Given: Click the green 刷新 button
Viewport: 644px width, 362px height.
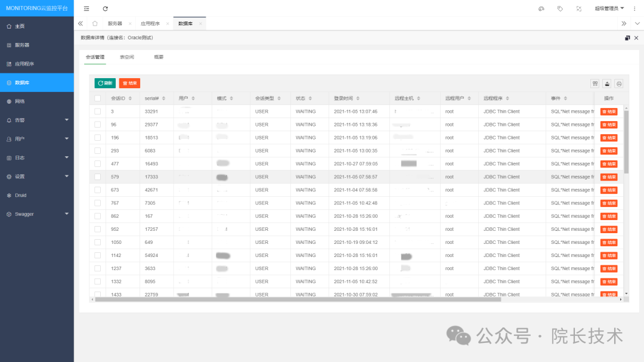Looking at the screenshot, I should point(105,83).
